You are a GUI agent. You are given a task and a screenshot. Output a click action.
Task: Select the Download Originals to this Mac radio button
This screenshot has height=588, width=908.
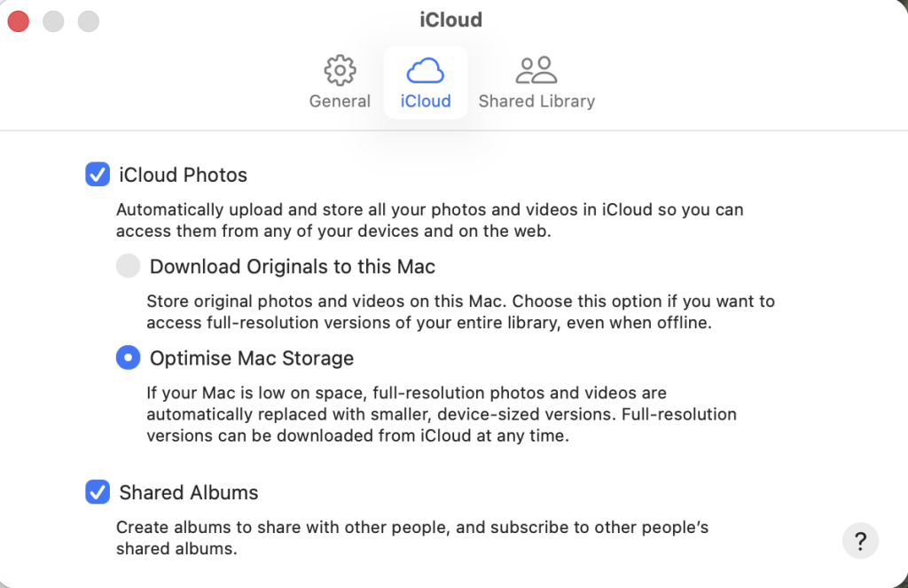tap(128, 266)
